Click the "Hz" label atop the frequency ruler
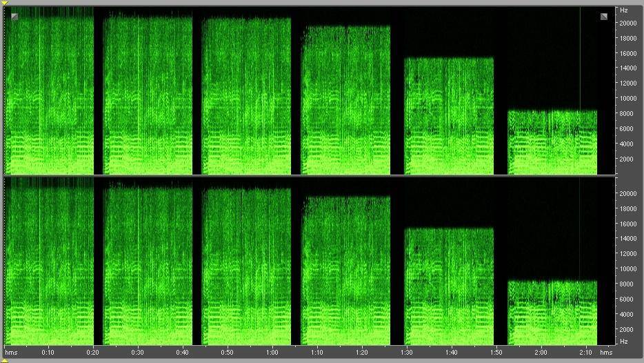644x363 pixels. coord(623,10)
